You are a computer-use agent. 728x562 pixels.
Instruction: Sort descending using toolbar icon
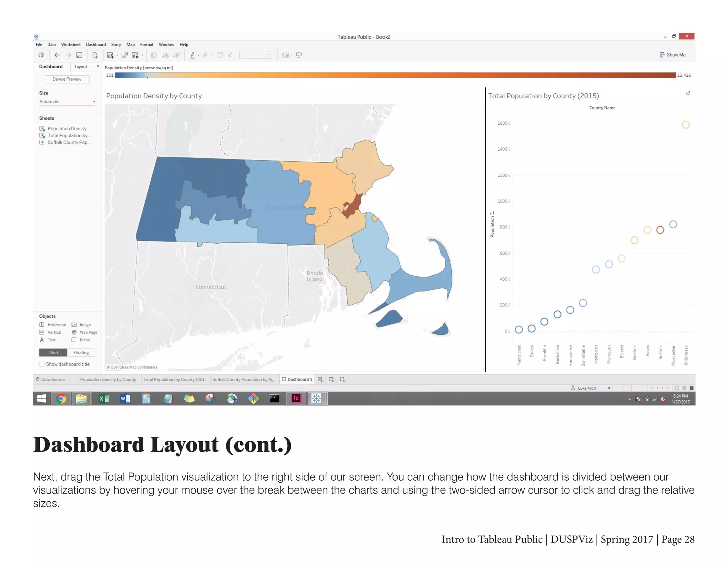pos(176,55)
